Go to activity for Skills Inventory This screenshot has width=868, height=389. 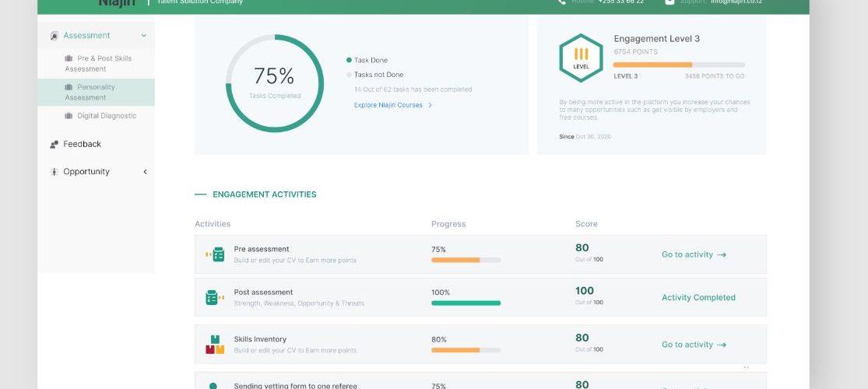coord(694,345)
